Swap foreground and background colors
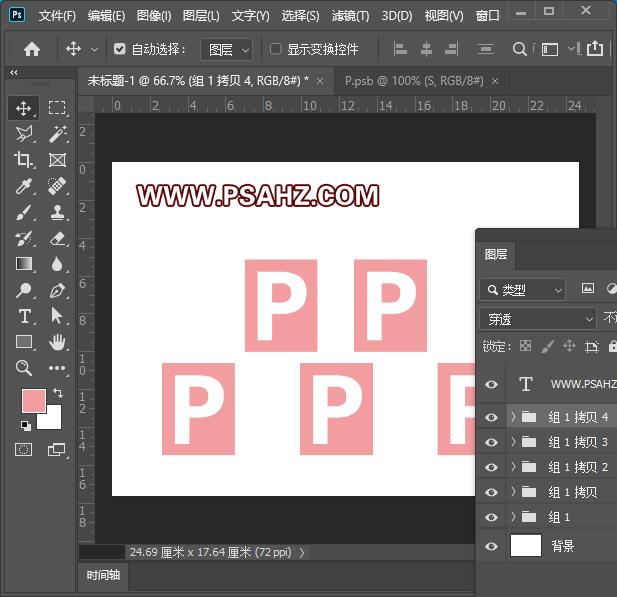The height and width of the screenshot is (597, 617). 58,392
